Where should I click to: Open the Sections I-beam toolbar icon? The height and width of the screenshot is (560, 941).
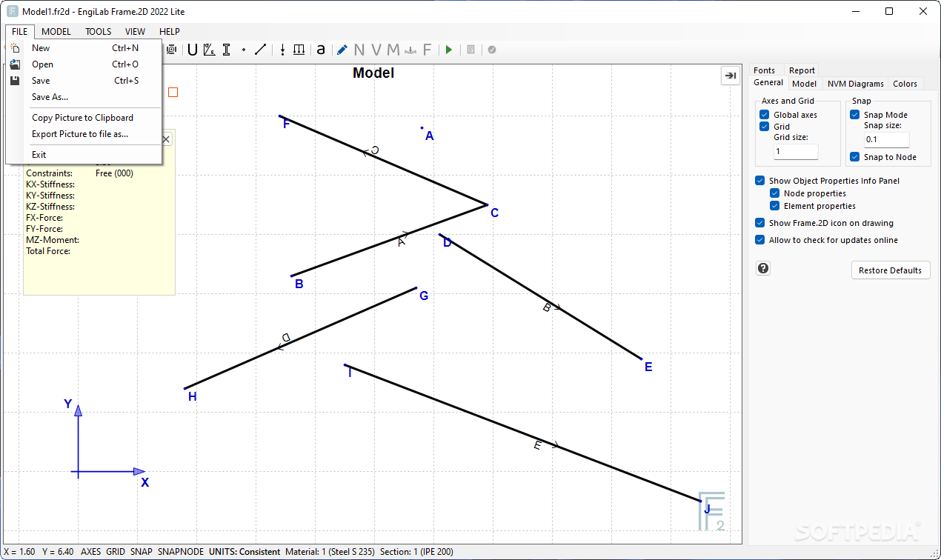click(x=227, y=50)
